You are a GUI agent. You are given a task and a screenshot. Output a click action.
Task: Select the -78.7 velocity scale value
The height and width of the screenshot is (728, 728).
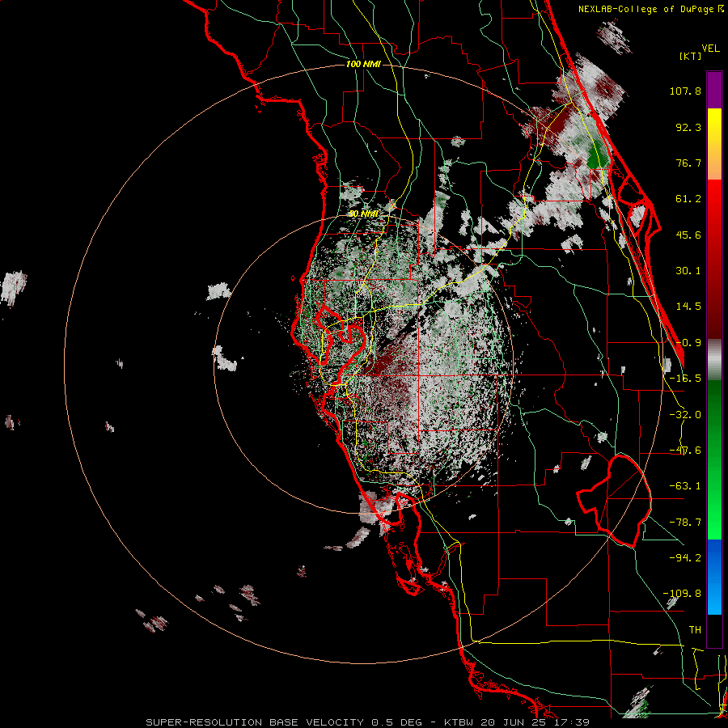pos(685,523)
